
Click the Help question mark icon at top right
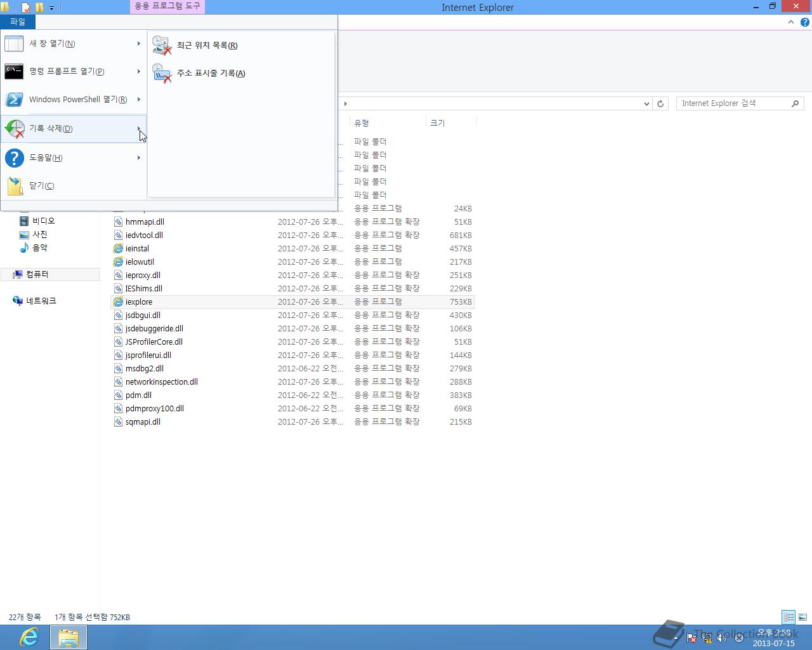tap(804, 22)
